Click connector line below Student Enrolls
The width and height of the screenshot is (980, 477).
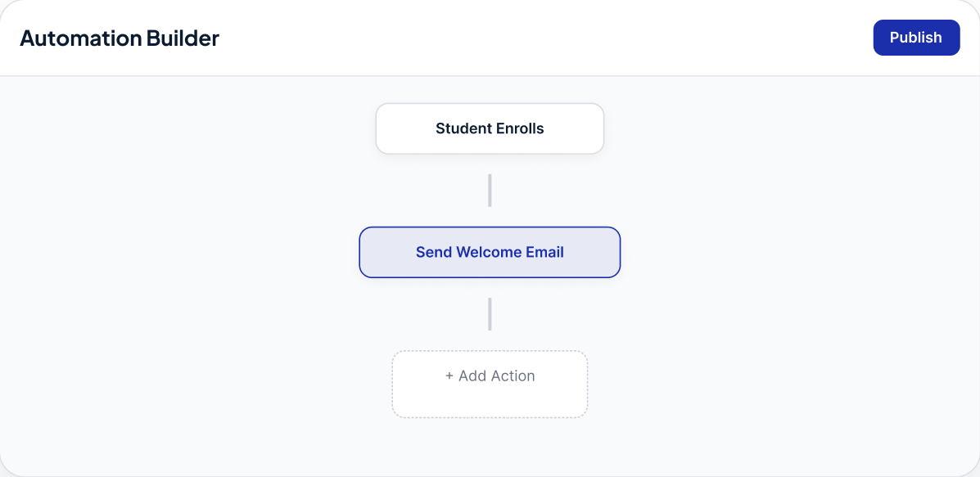click(490, 191)
